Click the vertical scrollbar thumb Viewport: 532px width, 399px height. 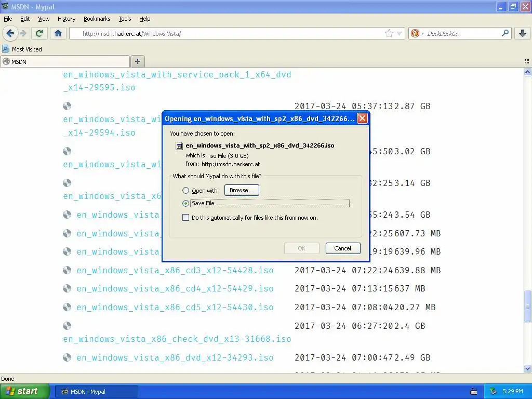528,307
